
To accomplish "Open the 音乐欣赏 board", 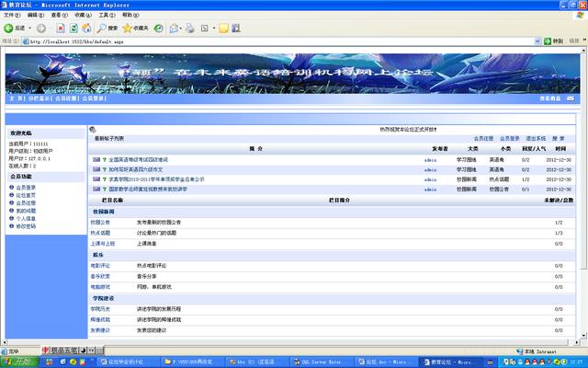I will [100, 276].
